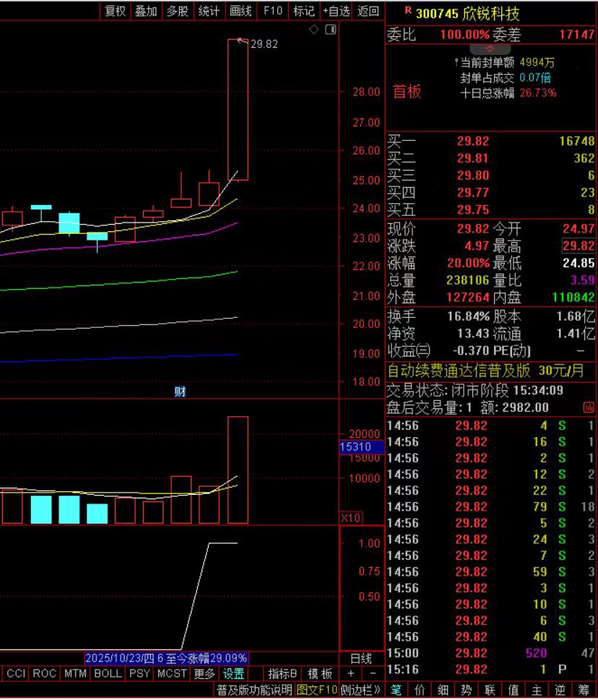Click the date info 2025/10/23 label

click(166, 658)
